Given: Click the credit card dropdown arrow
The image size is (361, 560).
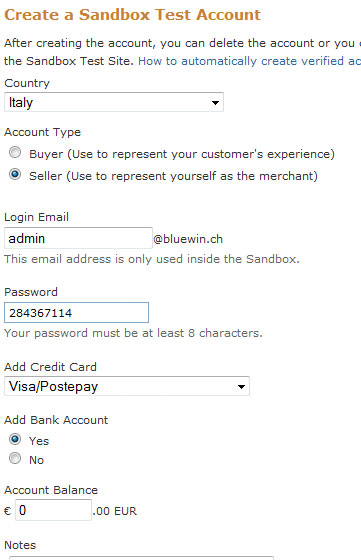Looking at the screenshot, I should pyautogui.click(x=241, y=387).
